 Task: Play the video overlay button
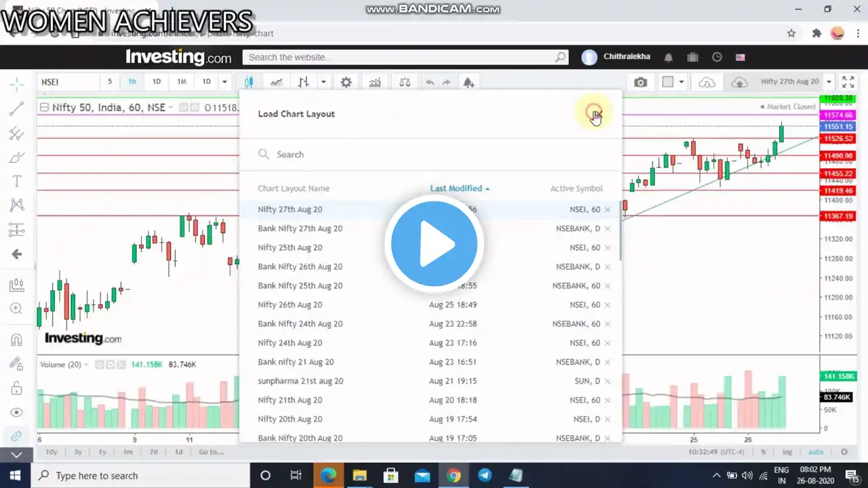[x=434, y=244]
